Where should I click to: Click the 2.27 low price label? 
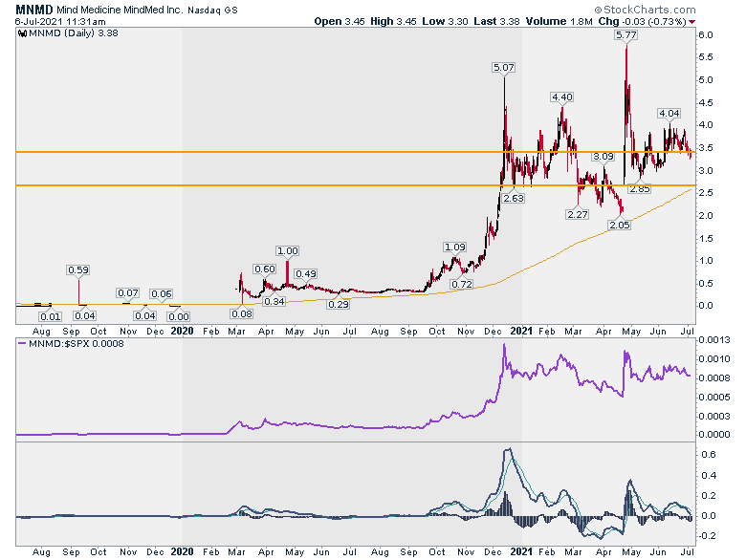[577, 214]
